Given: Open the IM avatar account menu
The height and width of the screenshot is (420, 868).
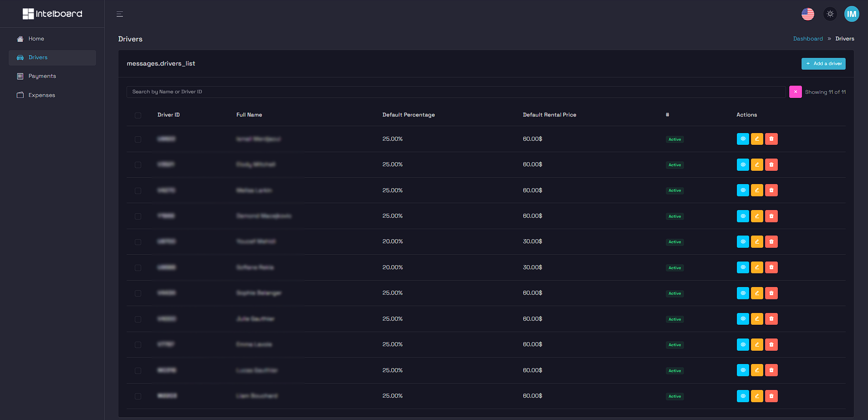Looking at the screenshot, I should (852, 14).
